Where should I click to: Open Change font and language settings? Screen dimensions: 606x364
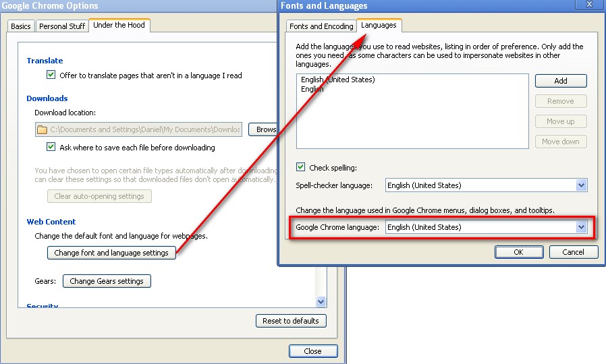click(x=111, y=253)
